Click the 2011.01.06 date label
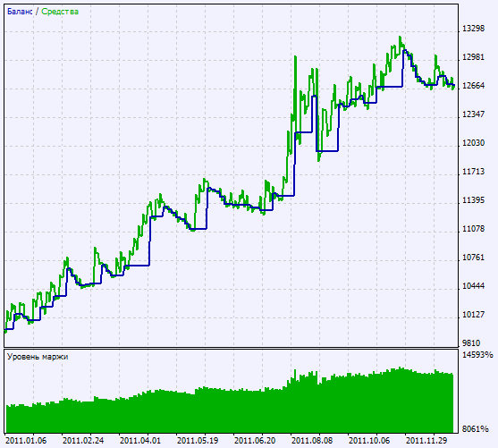 point(26,441)
